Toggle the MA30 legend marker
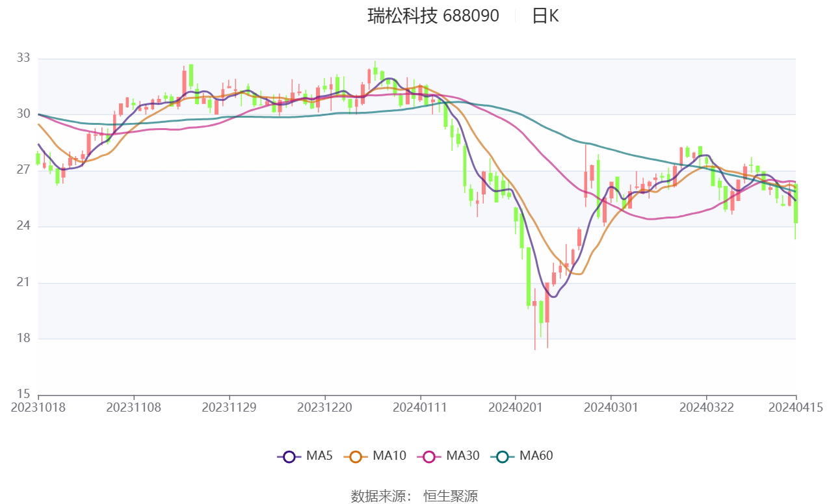The width and height of the screenshot is (829, 504). (428, 457)
